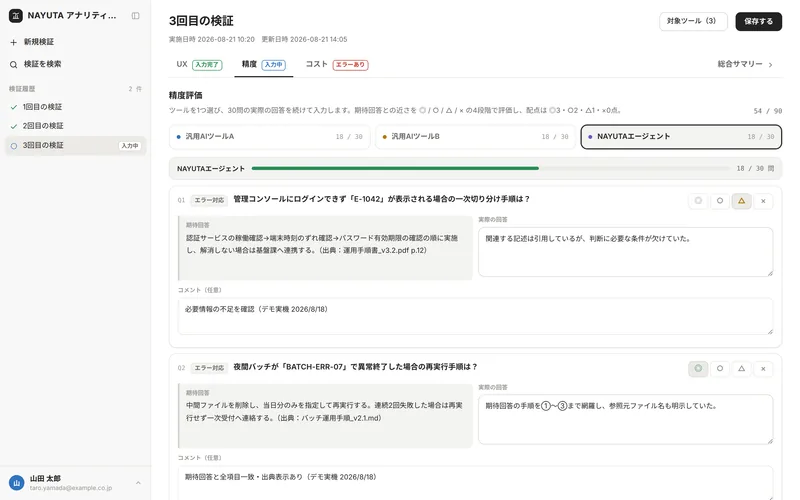Click the 入力中 badge beside 3回目の検証
This screenshot has height=500, width=800.
pos(130,146)
